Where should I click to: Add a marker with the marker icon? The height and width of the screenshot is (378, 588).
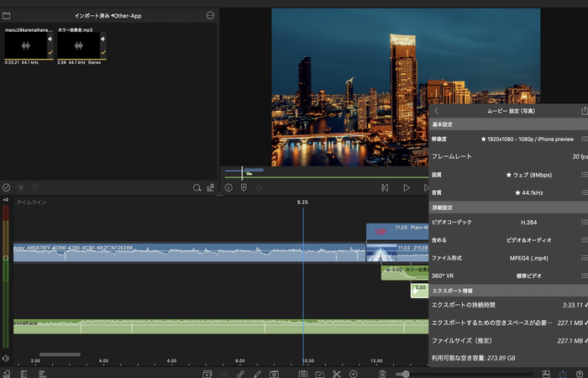(244, 188)
